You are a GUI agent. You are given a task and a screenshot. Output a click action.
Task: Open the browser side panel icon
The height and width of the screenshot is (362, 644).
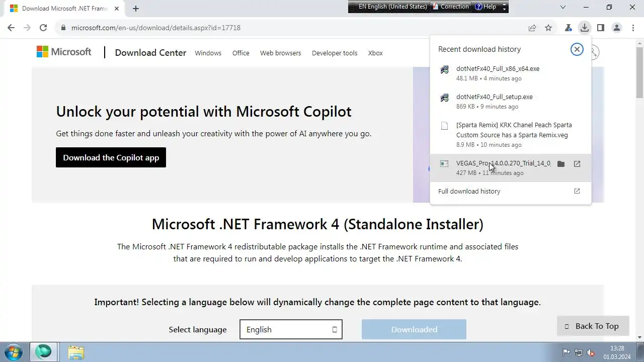tap(600, 28)
